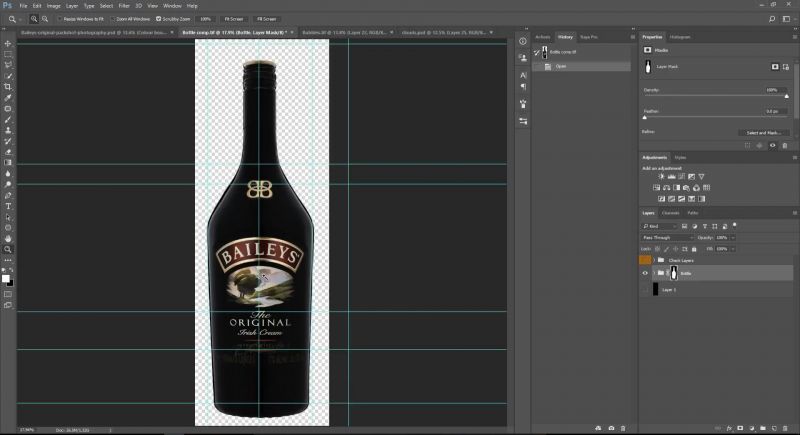Click the 100% zoom button
The height and width of the screenshot is (435, 800).
pyautogui.click(x=206, y=19)
